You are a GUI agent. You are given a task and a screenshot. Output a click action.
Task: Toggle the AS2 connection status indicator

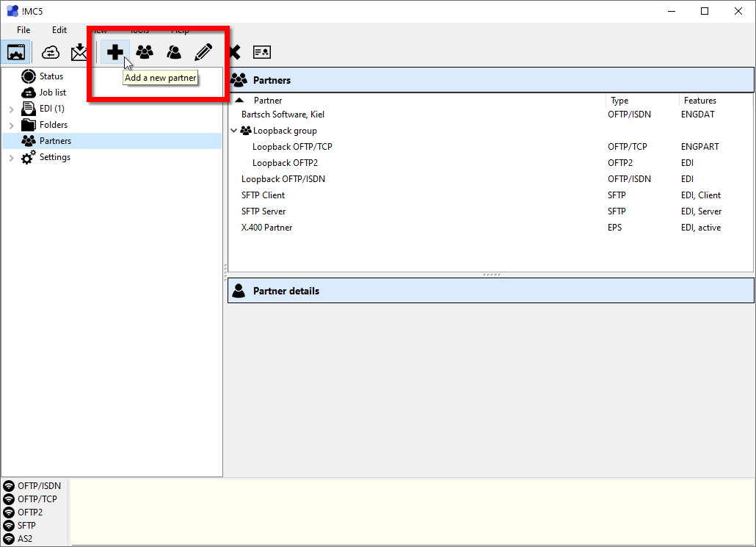7,538
